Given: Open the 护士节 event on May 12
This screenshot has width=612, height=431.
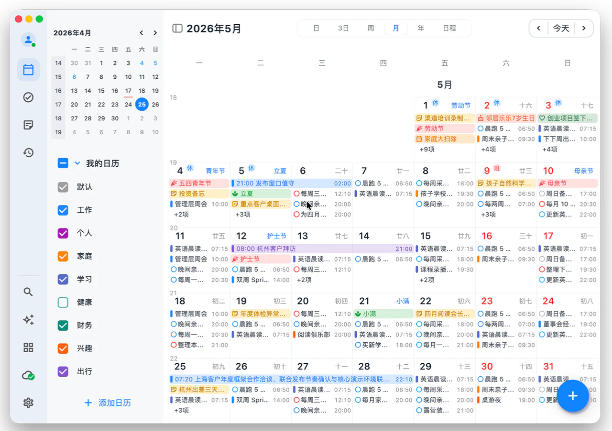Looking at the screenshot, I should click(261, 259).
